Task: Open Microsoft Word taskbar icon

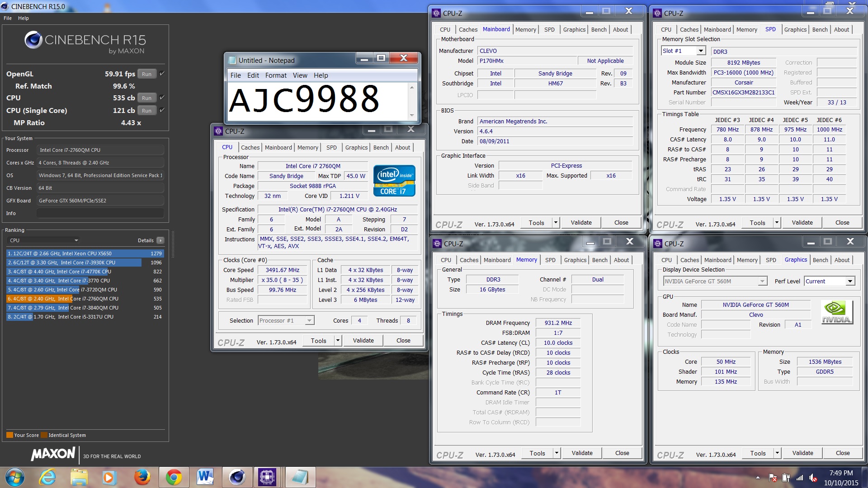Action: point(205,477)
